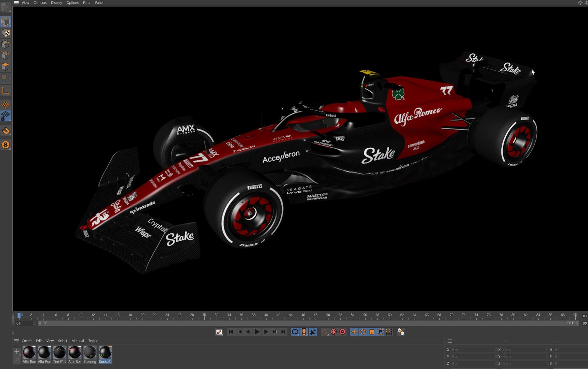Viewport: 588px width, 369px height.
Task: Toggle Position key recording cross icon
Action: click(354, 332)
